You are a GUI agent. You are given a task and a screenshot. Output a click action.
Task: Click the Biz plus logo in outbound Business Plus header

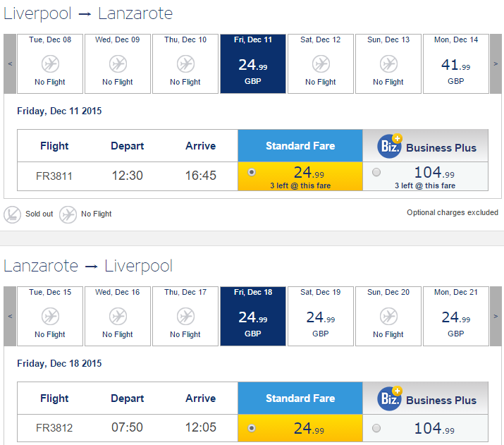[390, 146]
